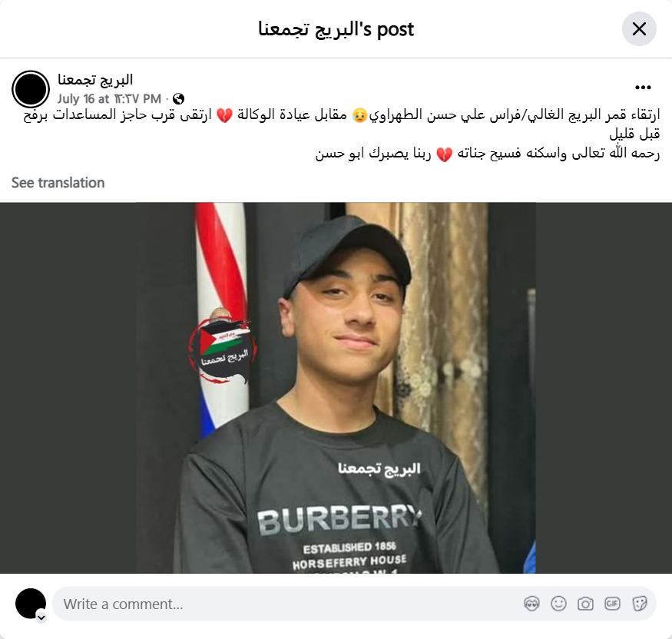Open the posted photo of young man

[x=336, y=388]
